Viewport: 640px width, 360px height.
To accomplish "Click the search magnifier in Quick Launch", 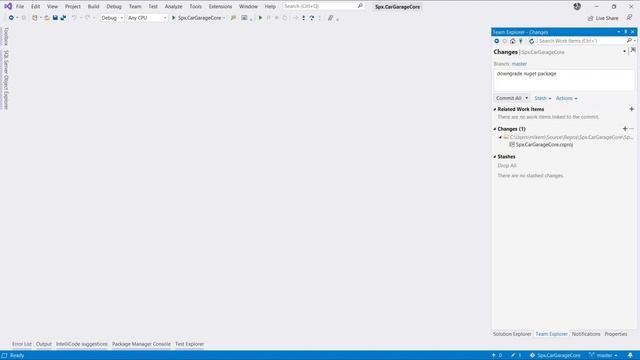I will pos(360,6).
